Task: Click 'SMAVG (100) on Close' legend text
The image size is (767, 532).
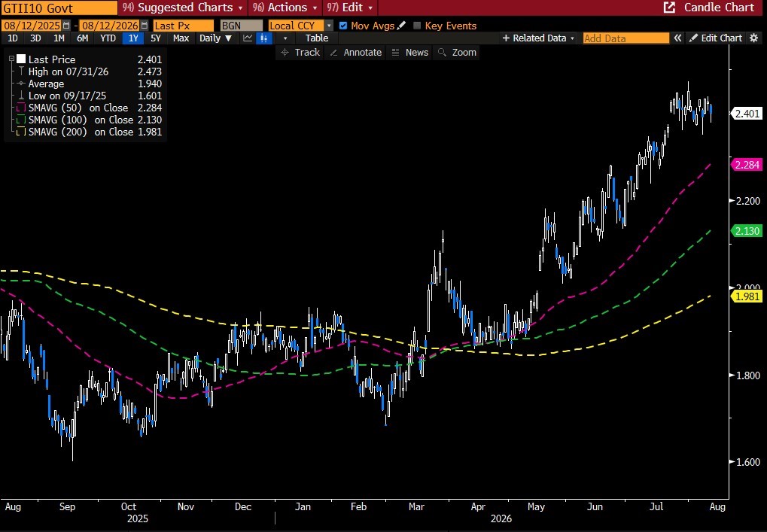Action: pyautogui.click(x=81, y=120)
